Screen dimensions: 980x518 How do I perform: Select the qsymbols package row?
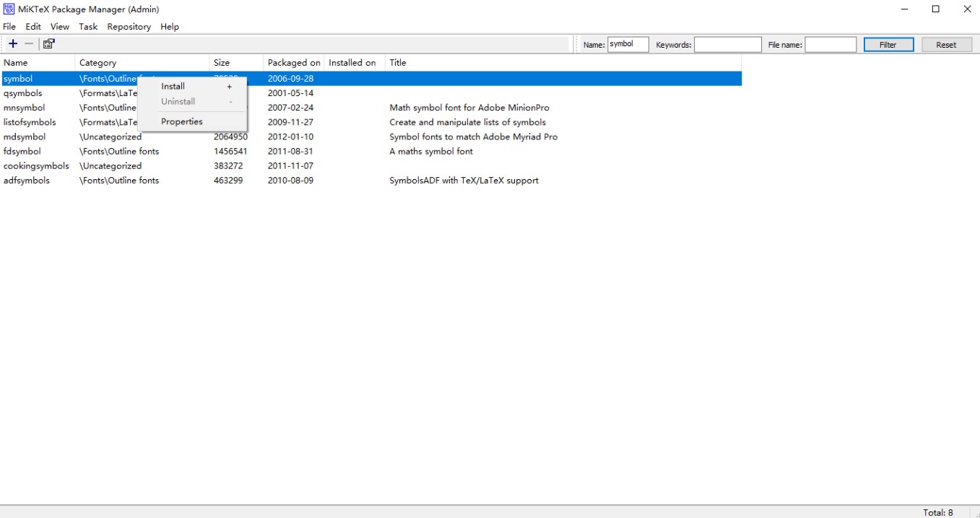click(370, 93)
